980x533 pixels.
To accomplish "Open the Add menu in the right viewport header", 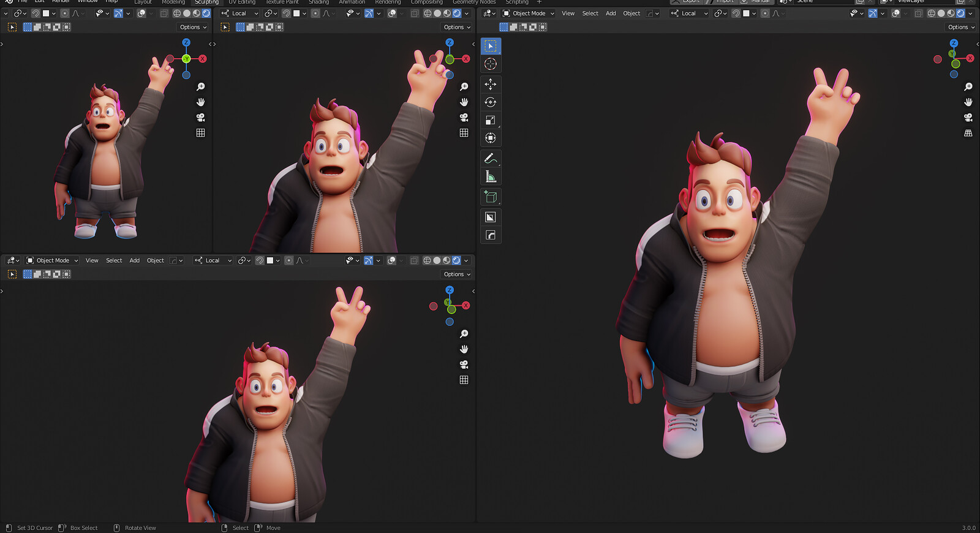I will click(x=611, y=13).
